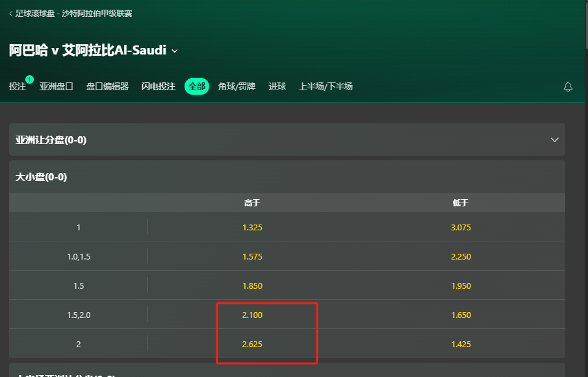Open the 盘口编辑器 tab

(x=107, y=86)
